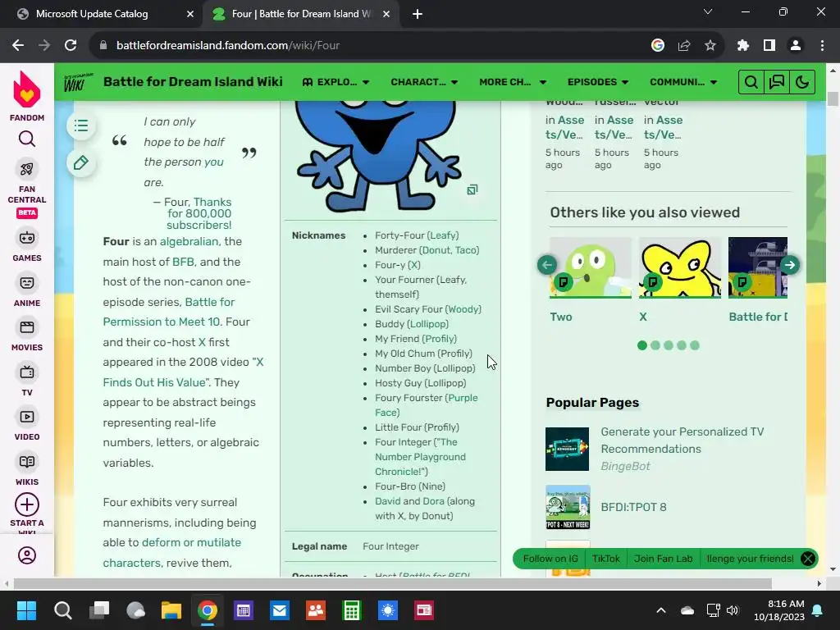Open Chrome three-dot menu
840x630 pixels.
pos(822,46)
